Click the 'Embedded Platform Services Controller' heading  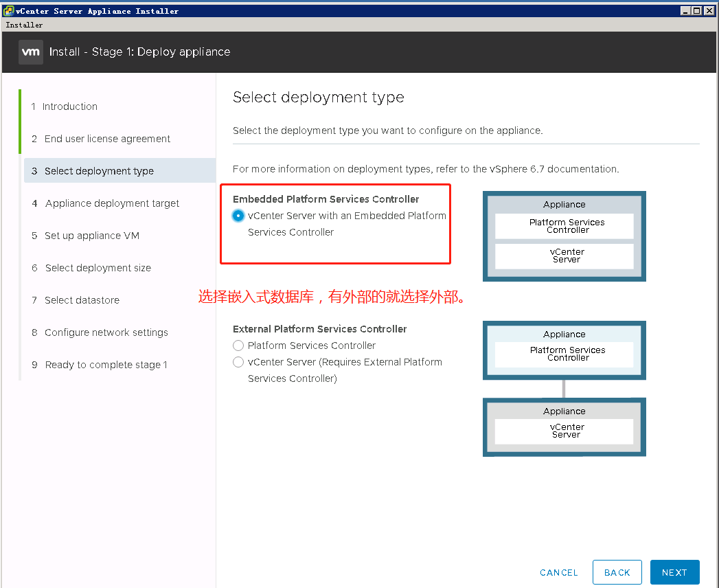pos(326,199)
